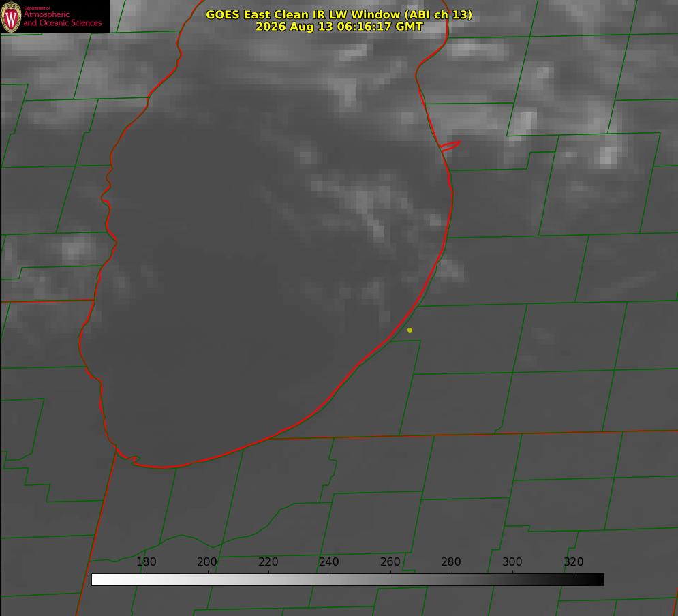This screenshot has width=678, height=616.
Task: Click the 280 label on the colorbar
Action: click(450, 561)
